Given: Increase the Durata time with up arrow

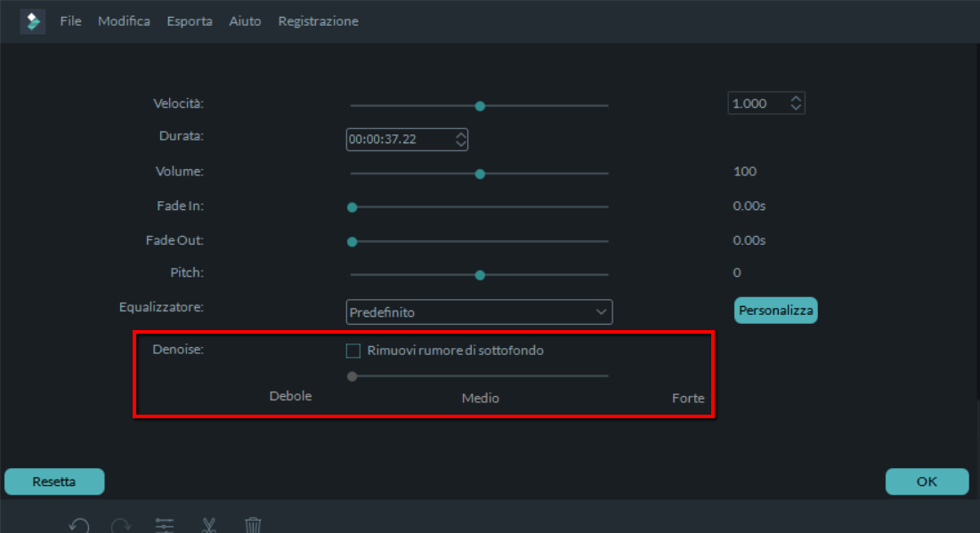Looking at the screenshot, I should click(460, 134).
